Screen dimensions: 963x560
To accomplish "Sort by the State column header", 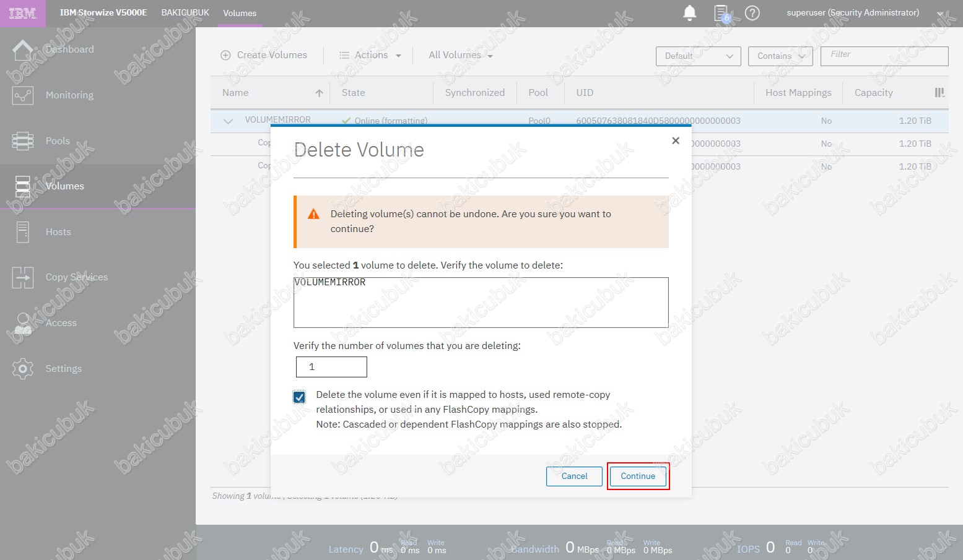I will [x=353, y=93].
